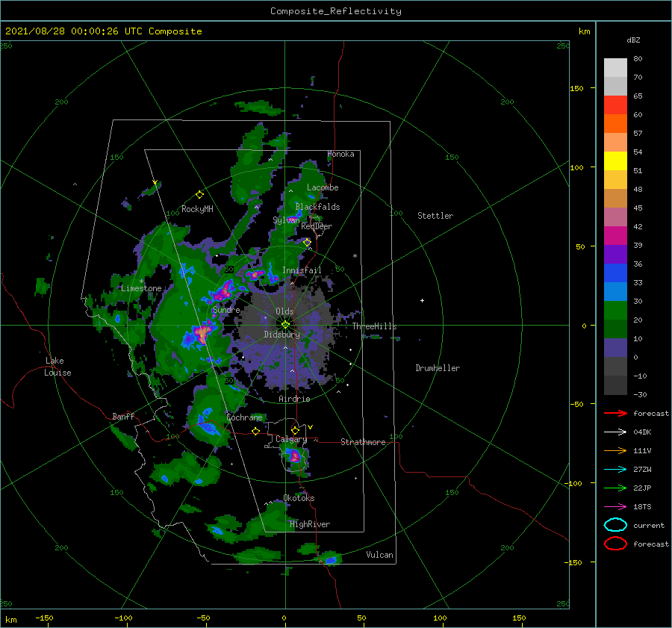Select the cyan 'current' ellipse icon
The height and width of the screenshot is (628, 672).
pos(615,525)
